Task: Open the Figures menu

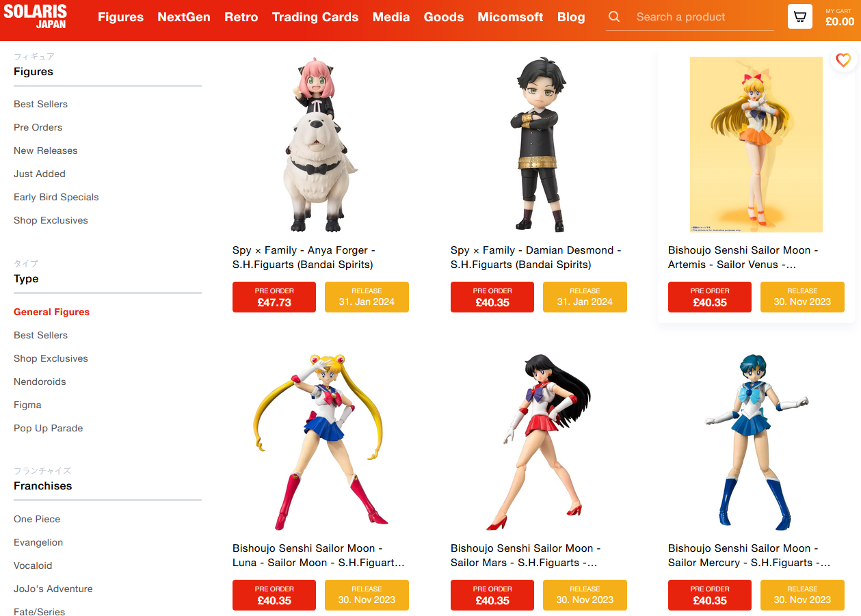Action: point(120,17)
